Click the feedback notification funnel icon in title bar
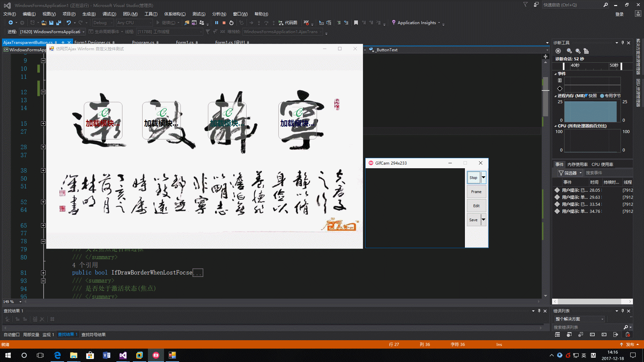 pyautogui.click(x=526, y=4)
